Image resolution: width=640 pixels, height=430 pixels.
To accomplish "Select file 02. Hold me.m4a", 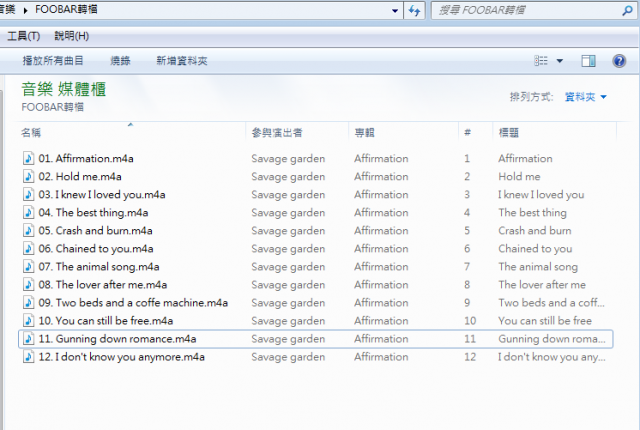I will point(80,176).
